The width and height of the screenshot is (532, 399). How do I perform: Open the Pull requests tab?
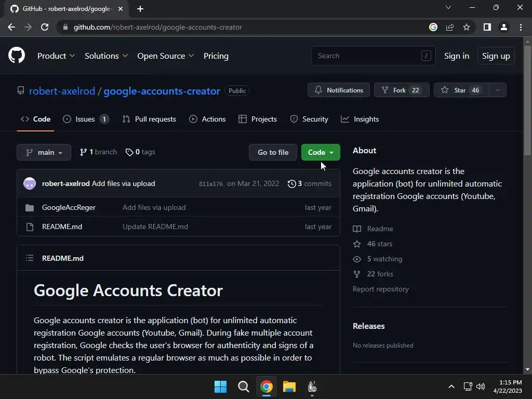pyautogui.click(x=149, y=119)
